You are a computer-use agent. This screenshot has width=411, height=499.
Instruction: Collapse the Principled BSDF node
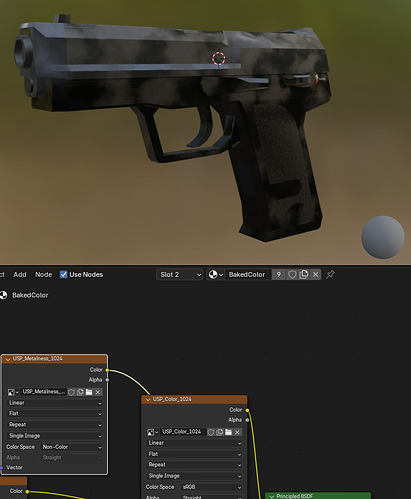[x=272, y=496]
